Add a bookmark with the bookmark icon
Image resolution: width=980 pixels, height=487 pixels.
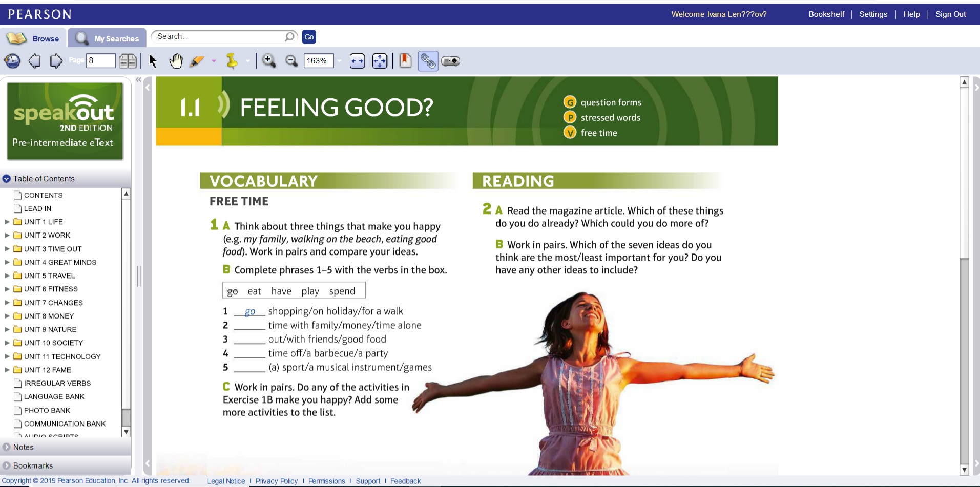coord(405,61)
